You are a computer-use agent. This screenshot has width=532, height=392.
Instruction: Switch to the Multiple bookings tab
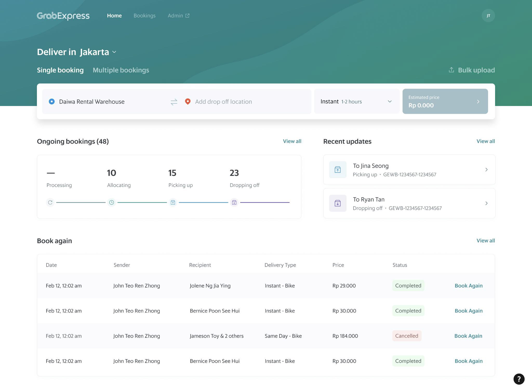coord(121,70)
